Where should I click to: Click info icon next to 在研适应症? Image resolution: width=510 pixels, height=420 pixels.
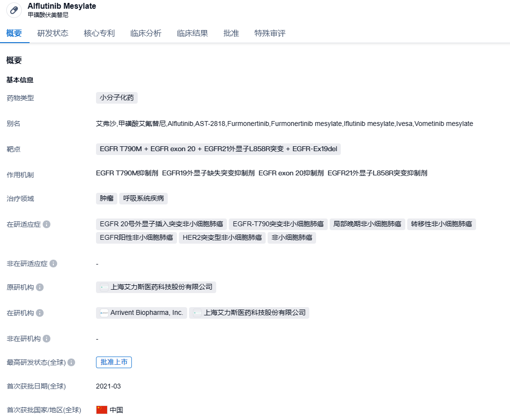pos(47,224)
